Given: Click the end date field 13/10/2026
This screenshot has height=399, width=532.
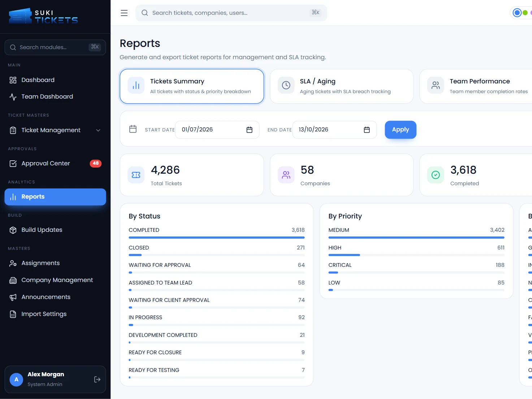Looking at the screenshot, I should click(x=334, y=130).
